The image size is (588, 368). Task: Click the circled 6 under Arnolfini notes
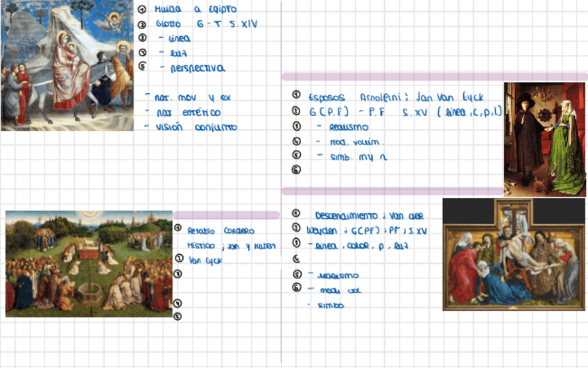coord(296,169)
